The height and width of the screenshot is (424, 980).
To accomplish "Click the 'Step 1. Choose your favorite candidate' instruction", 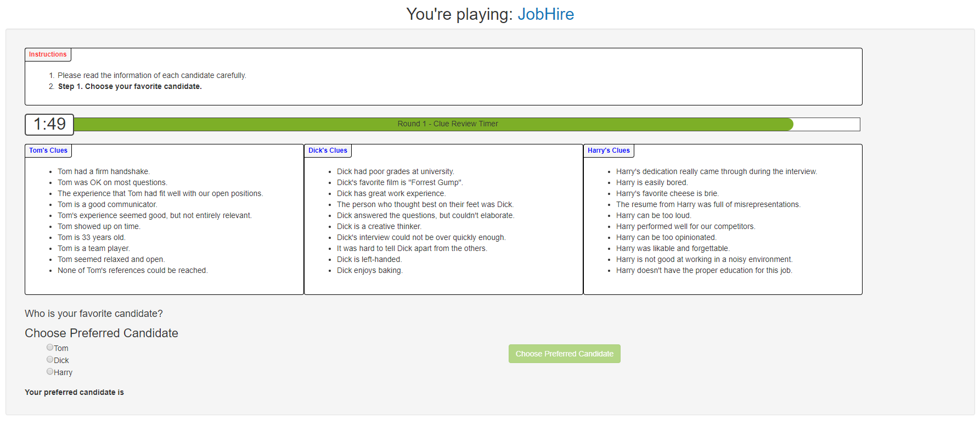I will 130,87.
